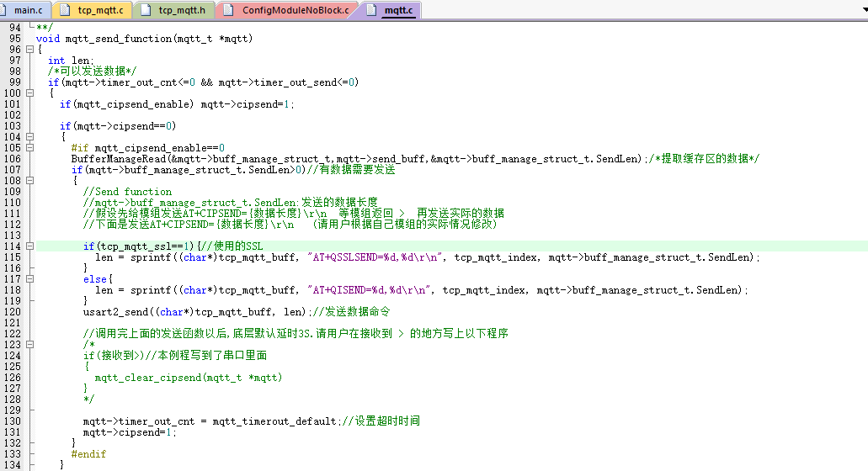The height and width of the screenshot is (471, 868).
Task: Collapse the code block fold at line 100
Action: click(30, 93)
